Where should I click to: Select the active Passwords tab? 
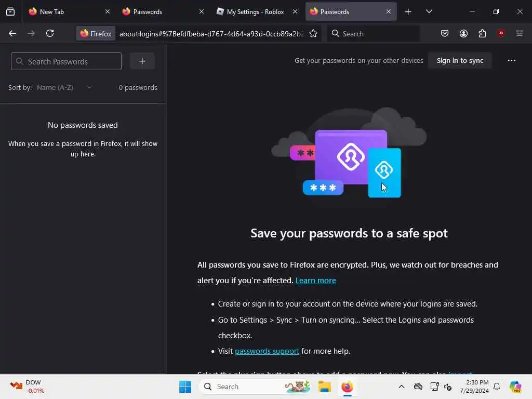[351, 12]
